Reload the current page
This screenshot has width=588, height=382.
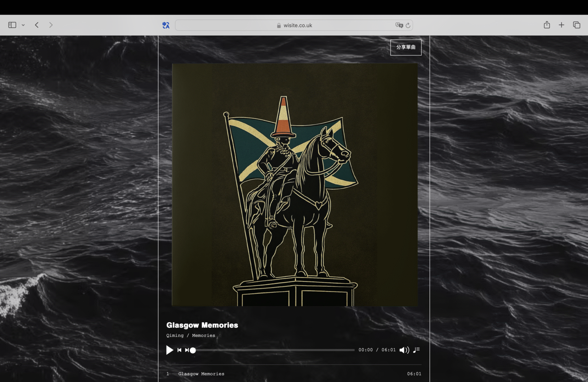[408, 25]
